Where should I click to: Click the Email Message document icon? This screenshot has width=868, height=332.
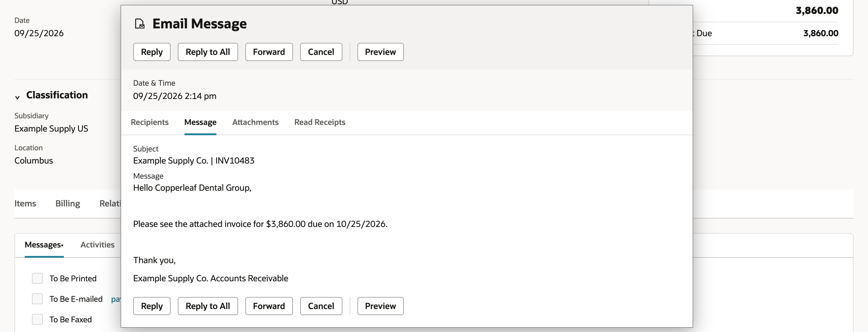(x=140, y=24)
